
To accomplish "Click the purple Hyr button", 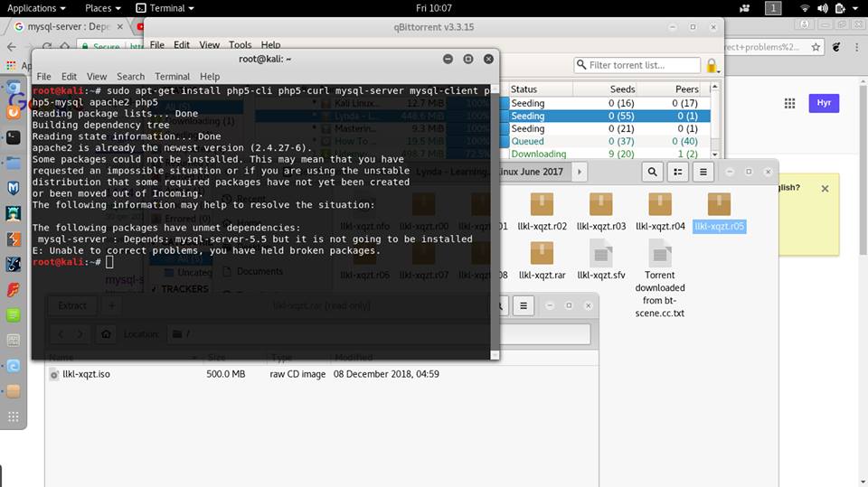I will pyautogui.click(x=824, y=103).
